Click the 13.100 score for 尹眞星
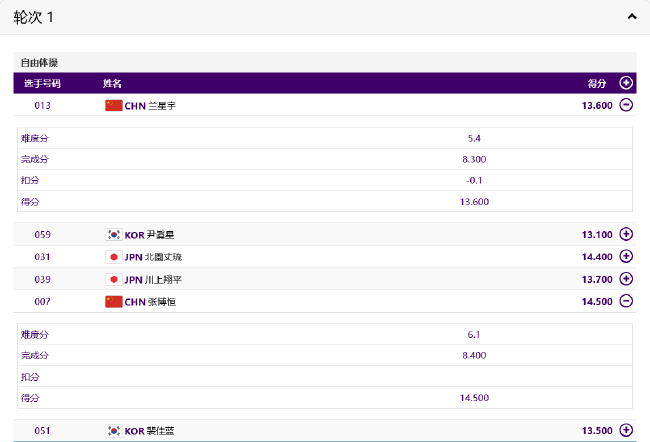Image resolution: width=650 pixels, height=442 pixels. [597, 235]
